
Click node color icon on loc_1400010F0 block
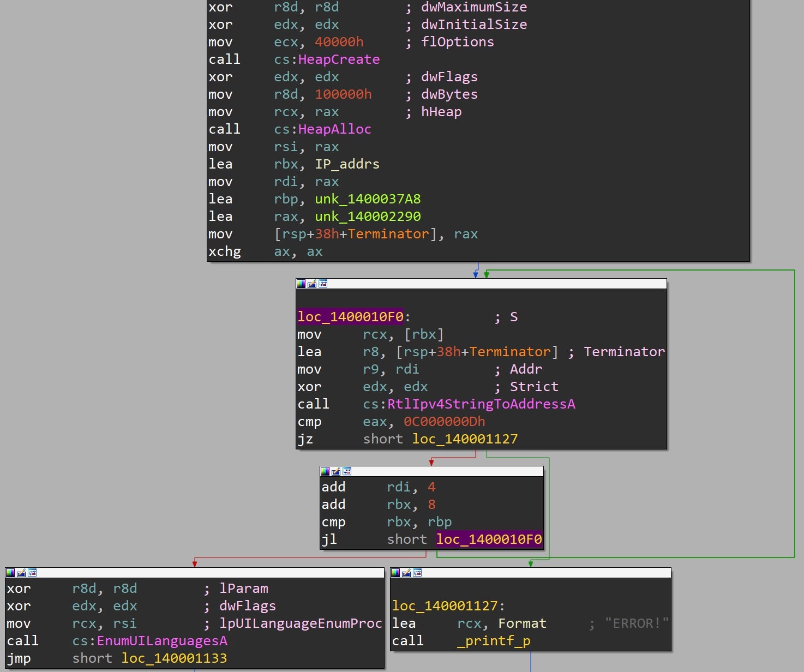301,284
